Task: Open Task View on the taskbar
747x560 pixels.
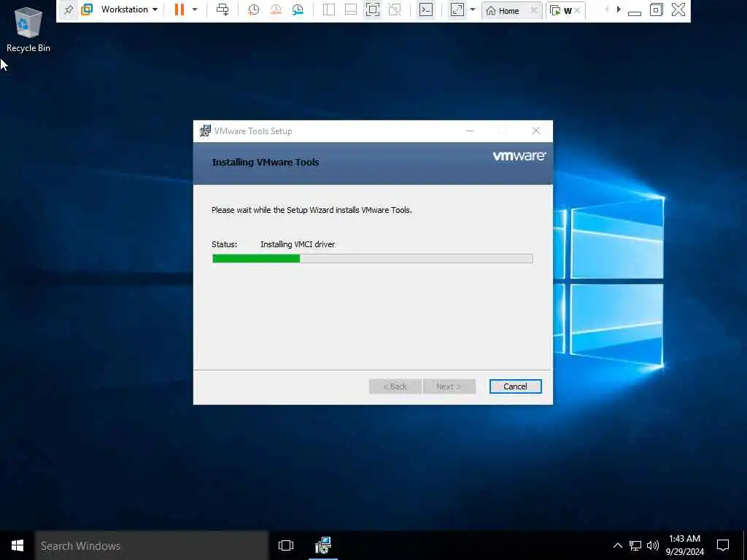Action: tap(286, 545)
